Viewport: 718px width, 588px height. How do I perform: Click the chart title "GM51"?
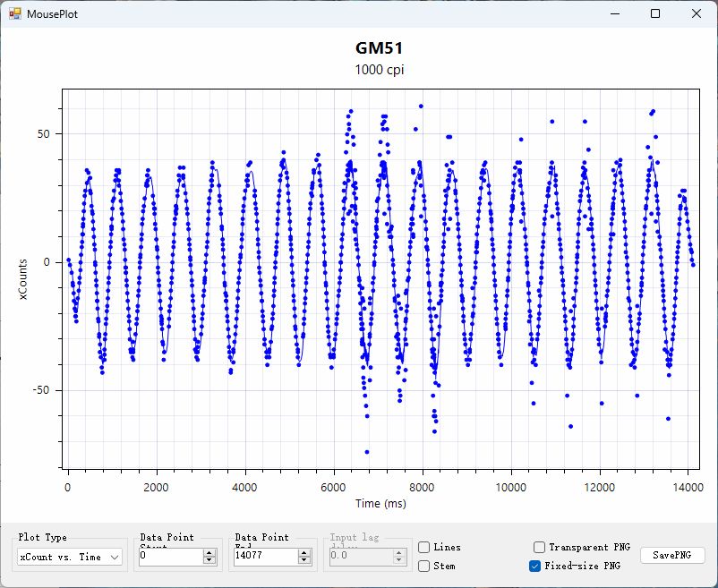(x=380, y=48)
